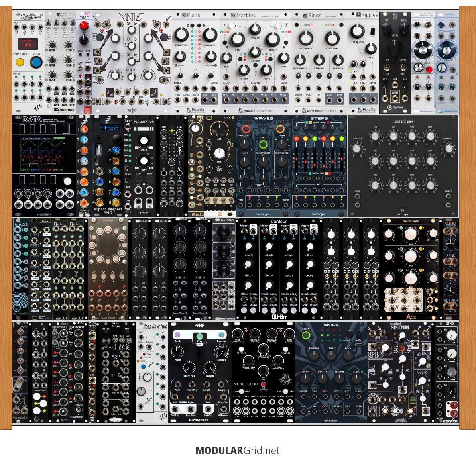
Task: Click the Marbles Rate knob
Action: (237, 40)
